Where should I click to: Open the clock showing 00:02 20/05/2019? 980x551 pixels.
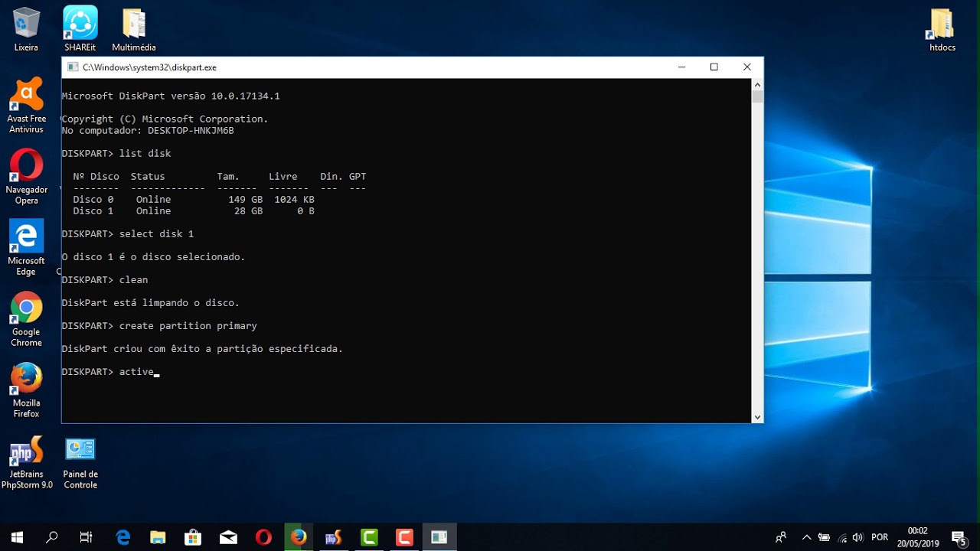pos(917,536)
